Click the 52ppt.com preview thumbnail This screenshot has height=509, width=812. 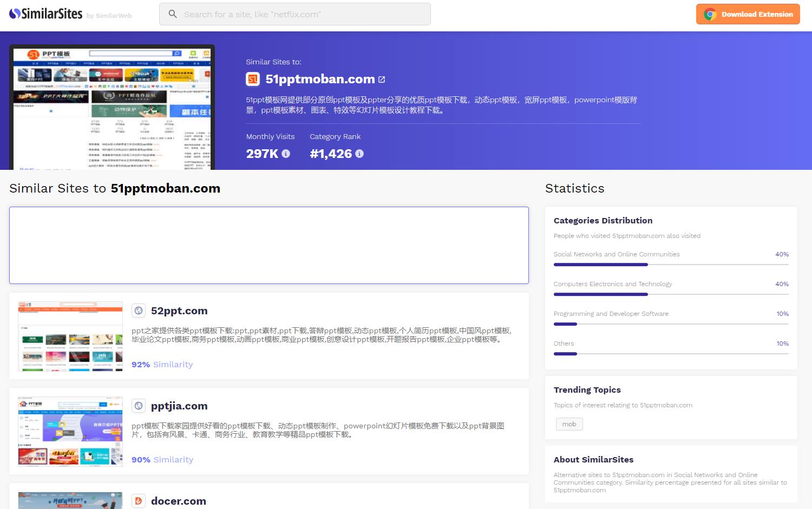70,336
